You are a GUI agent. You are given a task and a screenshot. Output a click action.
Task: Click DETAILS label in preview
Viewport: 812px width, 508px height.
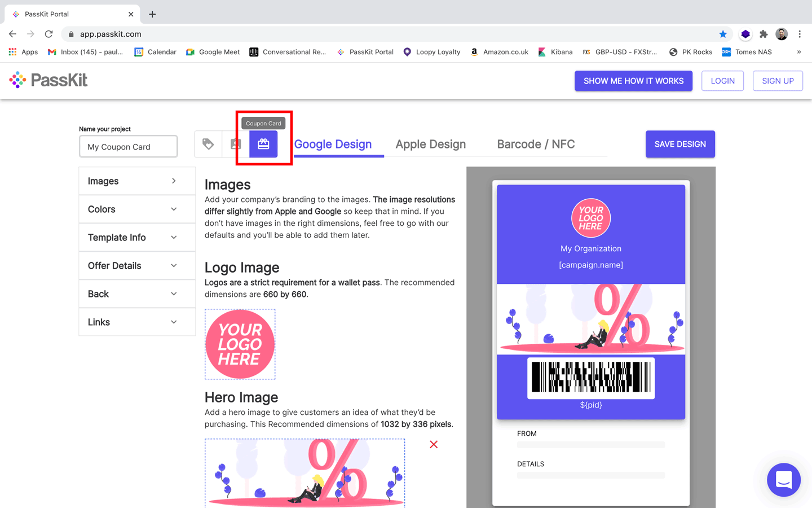(x=531, y=464)
